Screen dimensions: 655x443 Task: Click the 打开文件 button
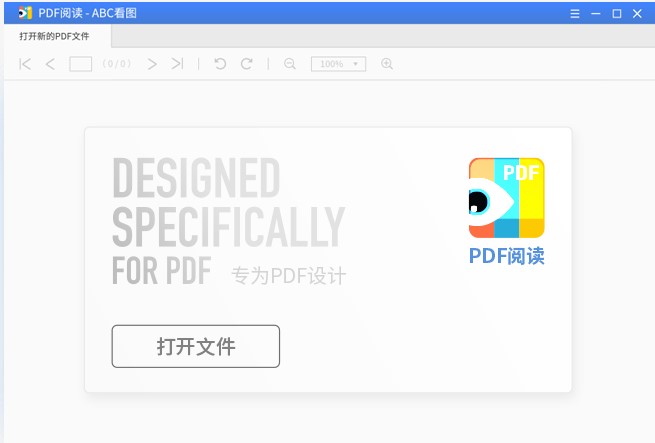click(x=195, y=346)
